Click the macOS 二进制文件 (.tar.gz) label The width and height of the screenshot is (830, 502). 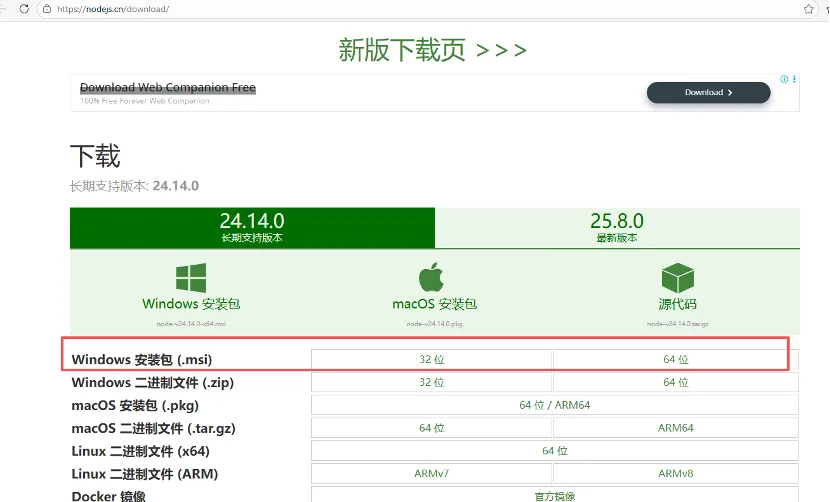point(154,428)
